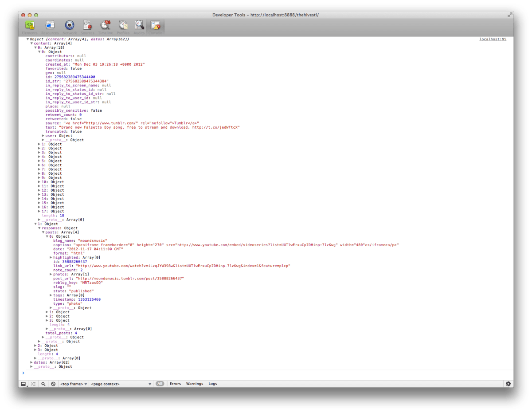Image resolution: width=532 pixels, height=413 pixels.
Task: Open the Resources panel
Action: coord(50,27)
